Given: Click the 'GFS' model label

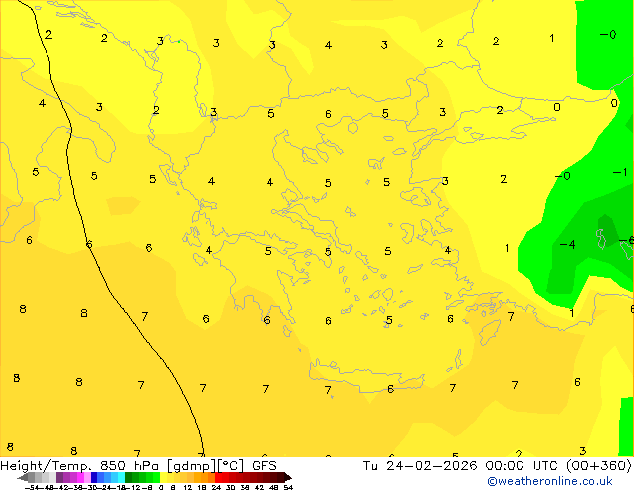Looking at the screenshot, I should pos(264,466).
